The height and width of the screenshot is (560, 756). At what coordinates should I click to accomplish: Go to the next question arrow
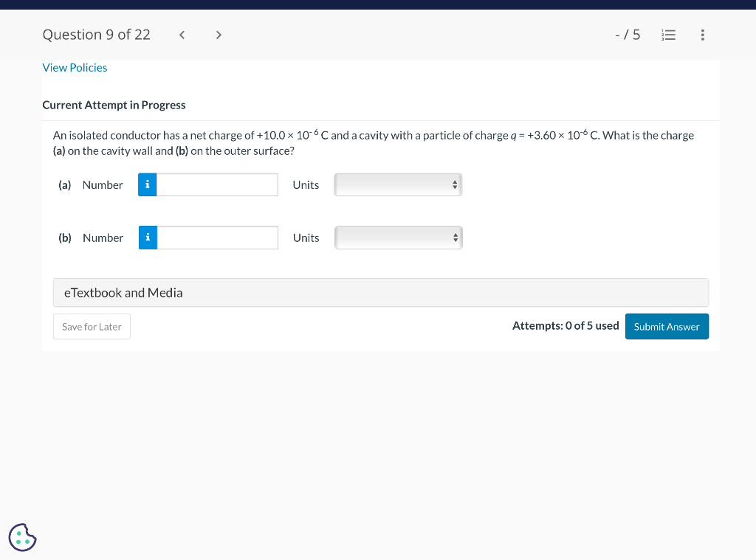pos(219,35)
